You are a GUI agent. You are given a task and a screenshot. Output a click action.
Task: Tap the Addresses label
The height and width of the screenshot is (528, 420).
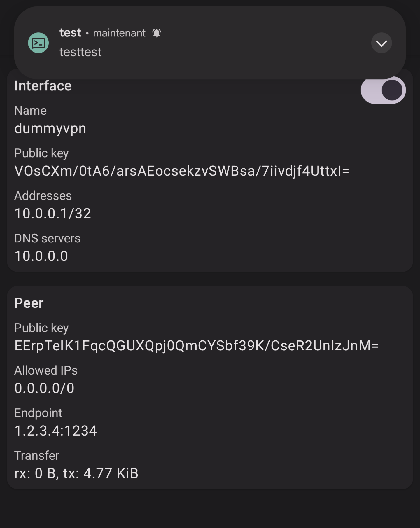point(43,196)
